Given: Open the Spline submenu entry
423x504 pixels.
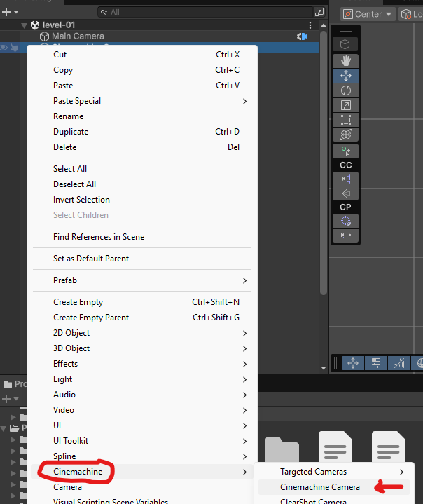Looking at the screenshot, I should [142, 456].
